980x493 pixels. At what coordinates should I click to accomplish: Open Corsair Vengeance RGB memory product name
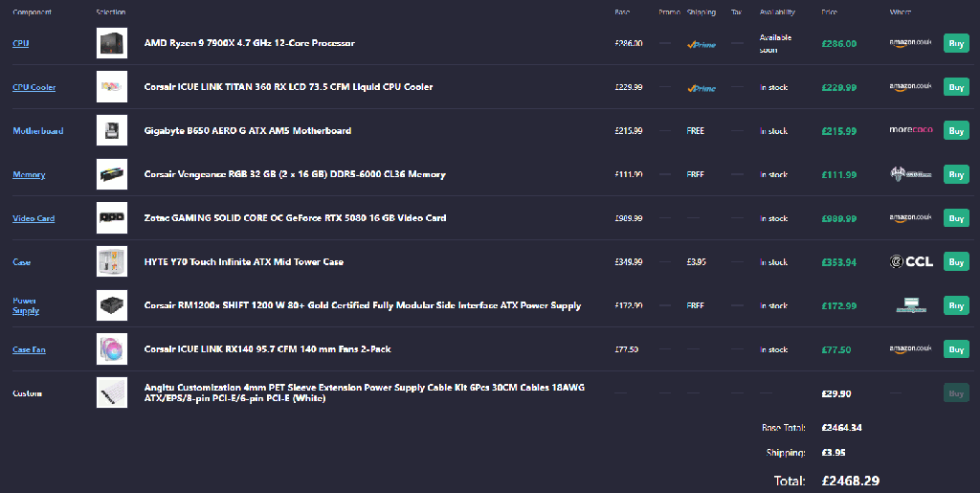tap(295, 174)
